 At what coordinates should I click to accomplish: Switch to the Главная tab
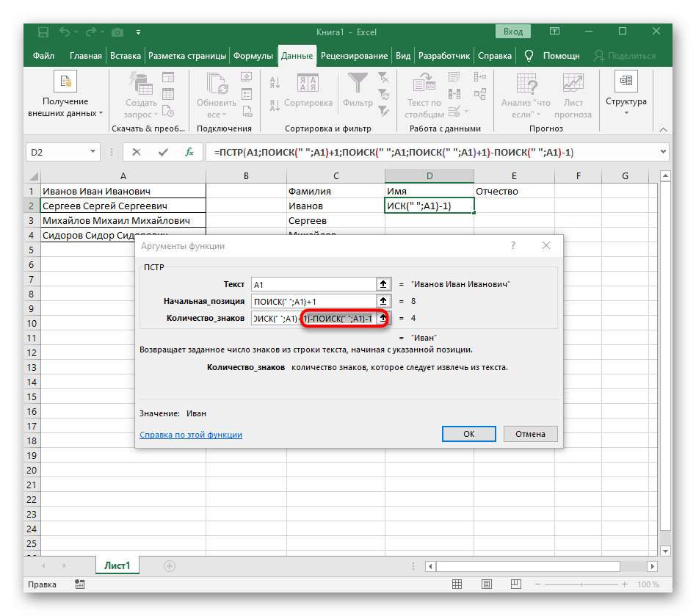point(86,56)
